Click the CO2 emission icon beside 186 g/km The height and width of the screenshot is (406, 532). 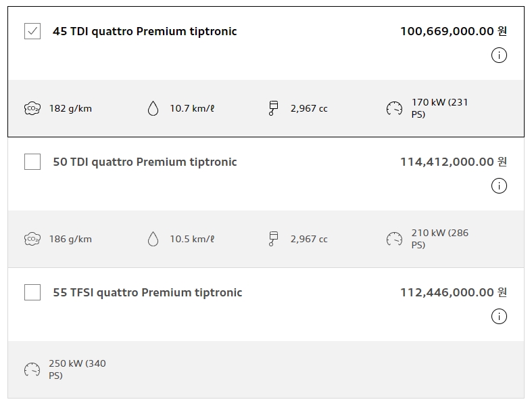point(32,239)
